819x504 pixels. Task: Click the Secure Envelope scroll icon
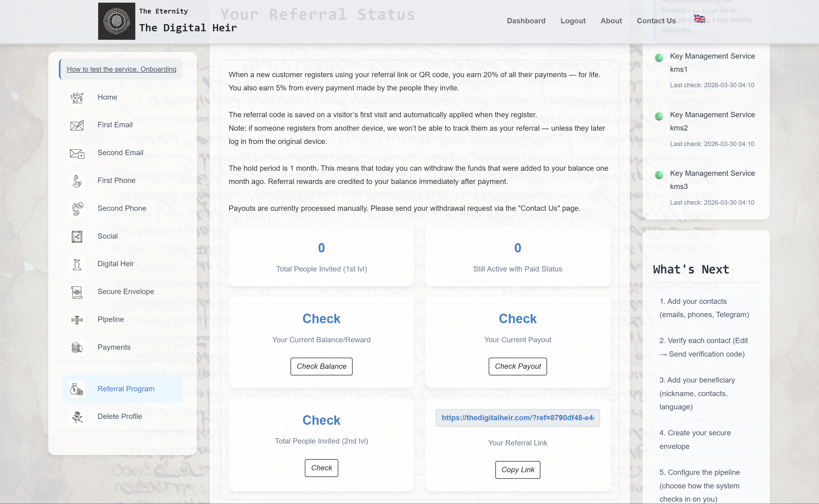click(77, 292)
